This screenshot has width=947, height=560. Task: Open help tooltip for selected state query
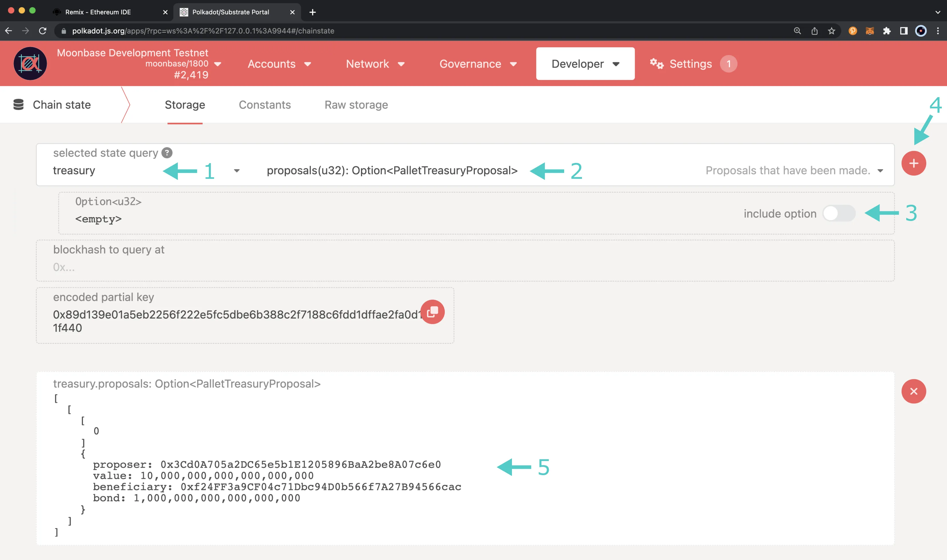[167, 153]
